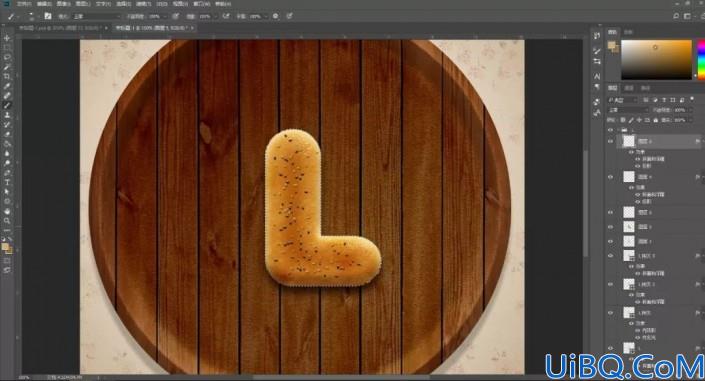Select the Clone Stamp tool
This screenshot has height=381, width=705.
tap(7, 115)
